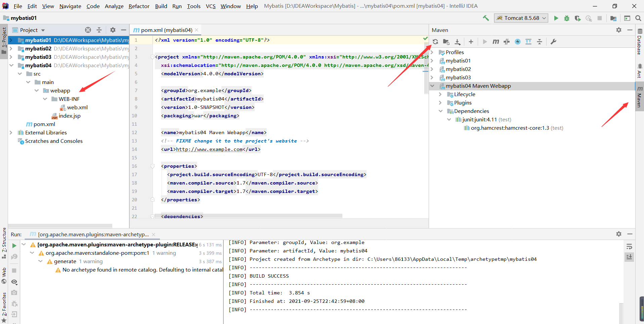Viewport: 644px width, 324px height.
Task: Run with Coverage from the main toolbar
Action: [x=577, y=18]
